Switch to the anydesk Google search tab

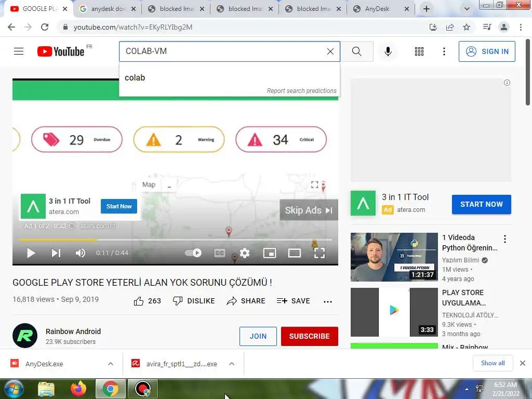point(108,9)
